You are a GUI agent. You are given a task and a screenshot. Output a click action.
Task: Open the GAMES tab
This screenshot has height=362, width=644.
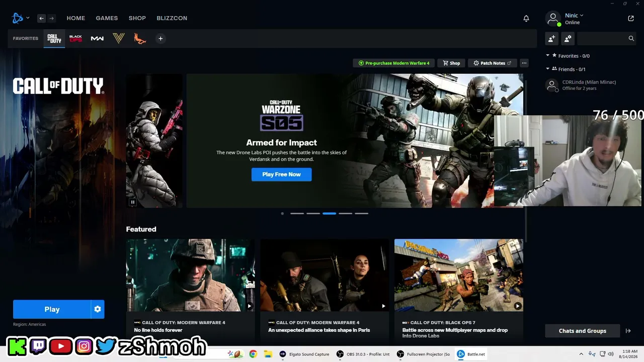(x=107, y=18)
